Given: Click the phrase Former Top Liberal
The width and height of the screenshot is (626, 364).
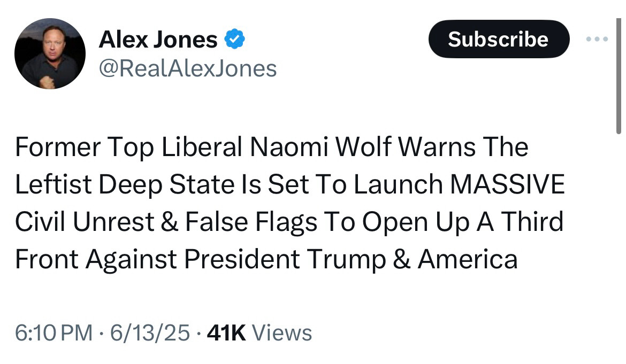Looking at the screenshot, I should point(128,146).
